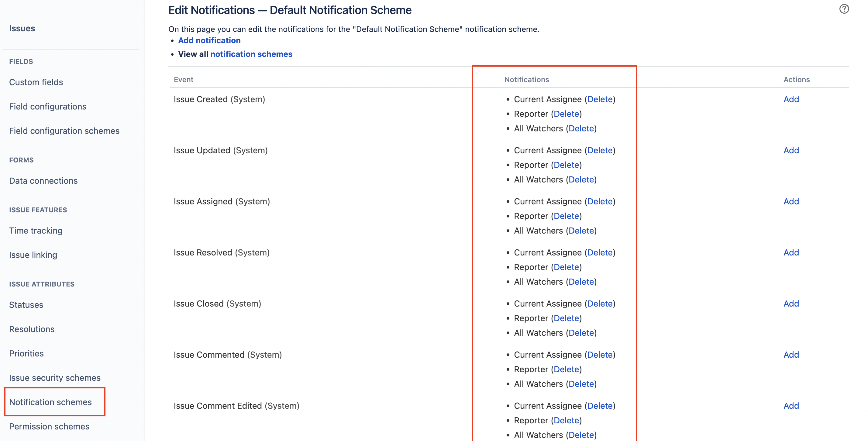Select the Issue Created (System) event text
This screenshot has height=441, width=868.
click(x=219, y=99)
